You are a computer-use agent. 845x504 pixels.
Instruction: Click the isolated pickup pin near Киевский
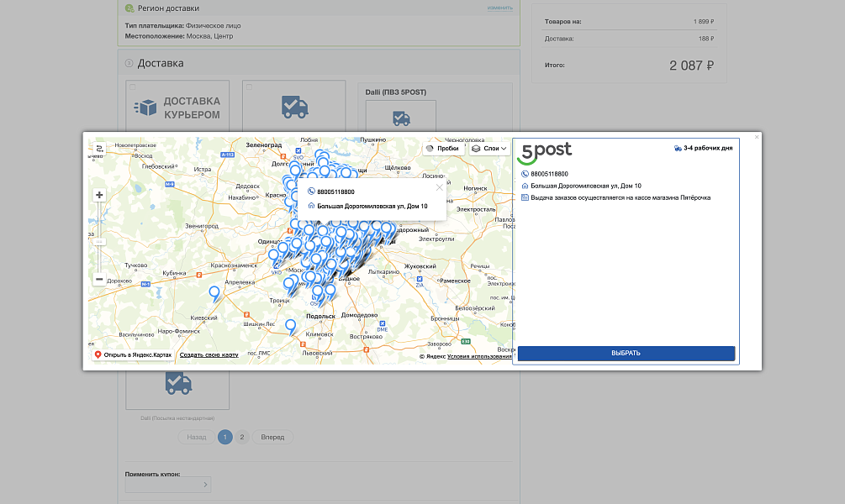tap(214, 293)
